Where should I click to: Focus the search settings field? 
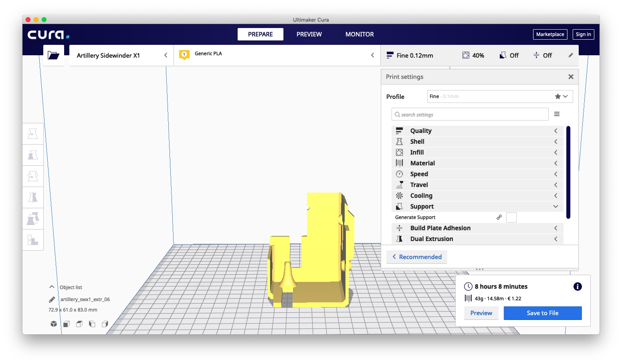point(470,114)
